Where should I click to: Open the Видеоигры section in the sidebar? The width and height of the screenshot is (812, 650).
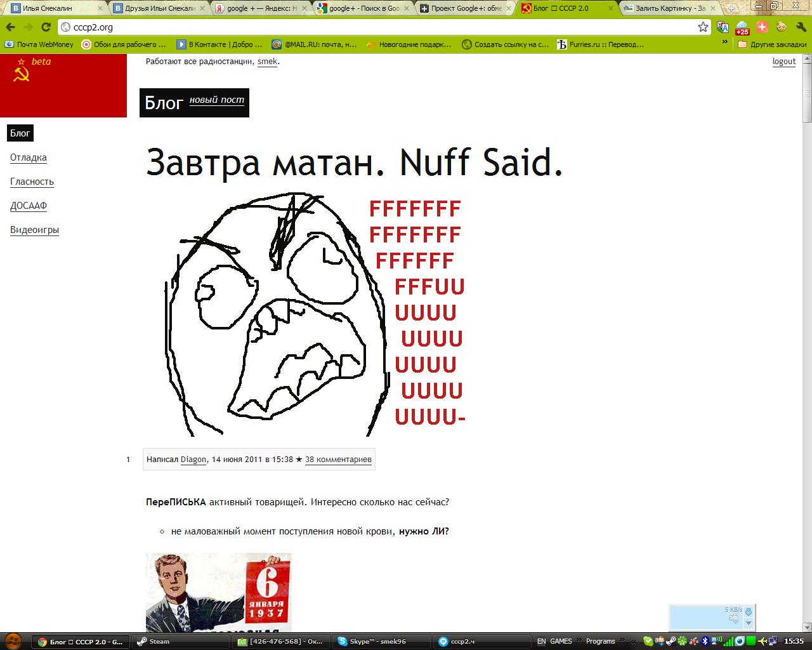34,230
